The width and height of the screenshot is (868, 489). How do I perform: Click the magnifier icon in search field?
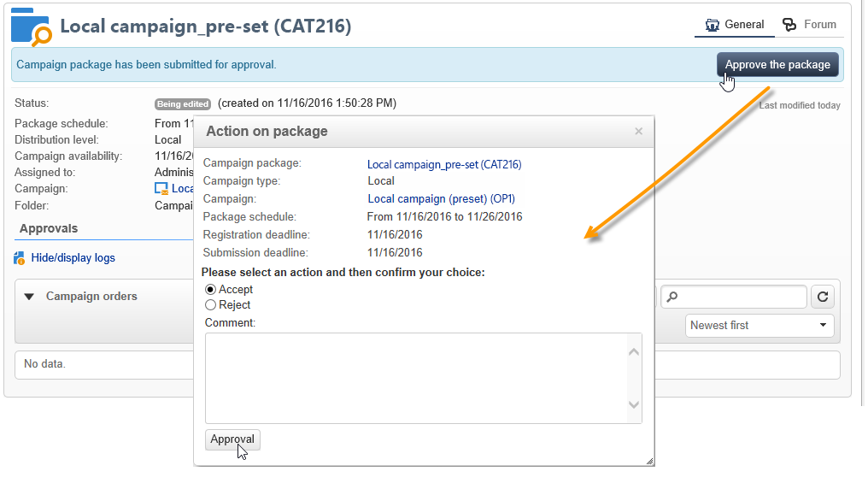[x=672, y=297]
